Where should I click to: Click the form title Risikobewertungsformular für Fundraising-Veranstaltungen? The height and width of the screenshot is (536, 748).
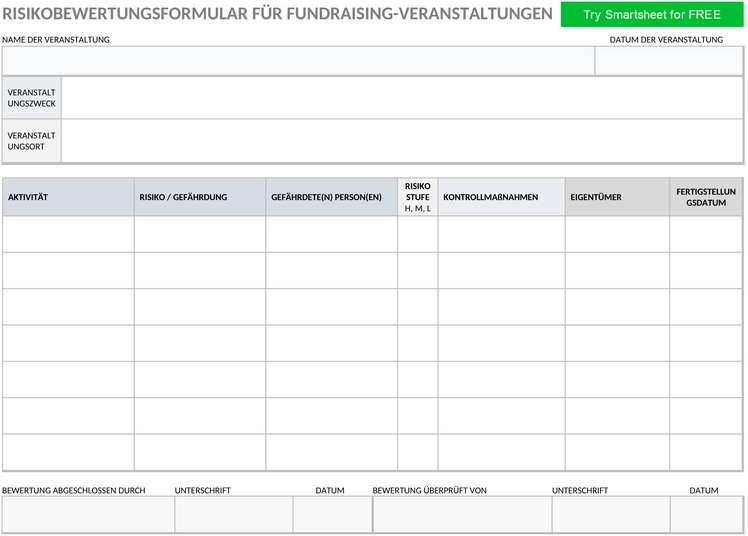(277, 14)
